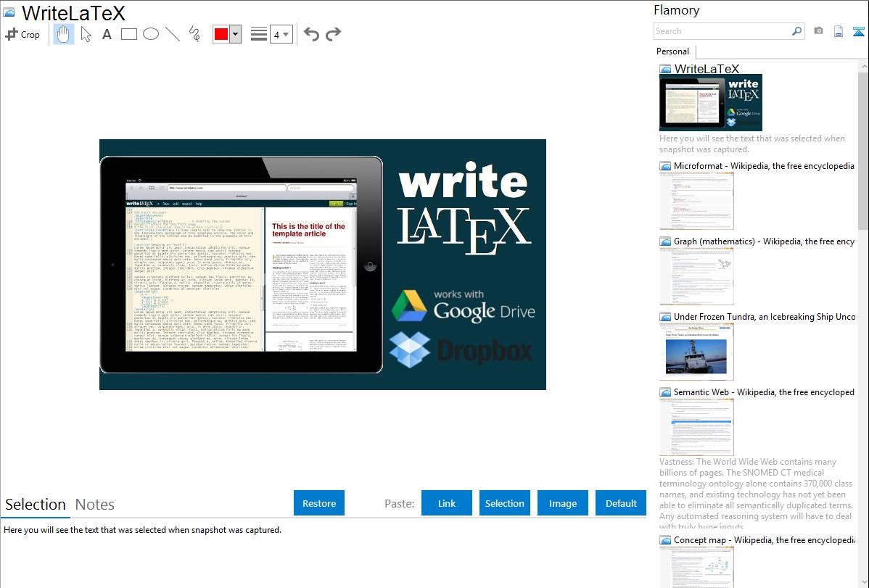The image size is (869, 588).
Task: Click the icon beside the Microformat entry
Action: [665, 166]
